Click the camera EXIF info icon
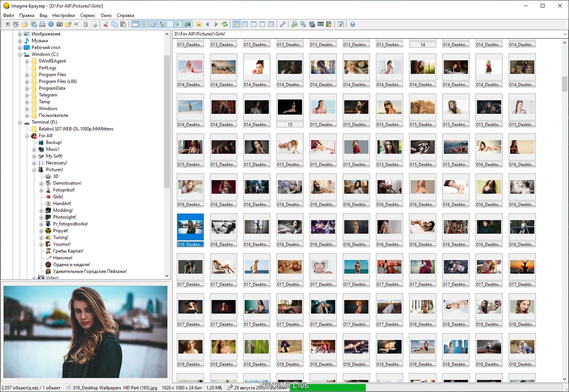569x392 pixels. (x=60, y=24)
